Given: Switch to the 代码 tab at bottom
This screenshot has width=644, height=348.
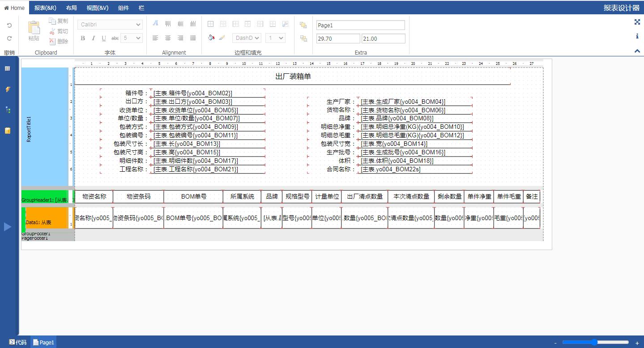Looking at the screenshot, I should click(18, 342).
